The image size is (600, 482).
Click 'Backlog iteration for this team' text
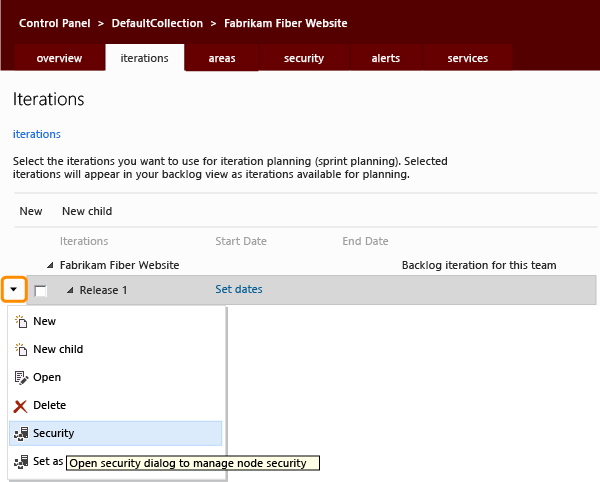point(479,265)
